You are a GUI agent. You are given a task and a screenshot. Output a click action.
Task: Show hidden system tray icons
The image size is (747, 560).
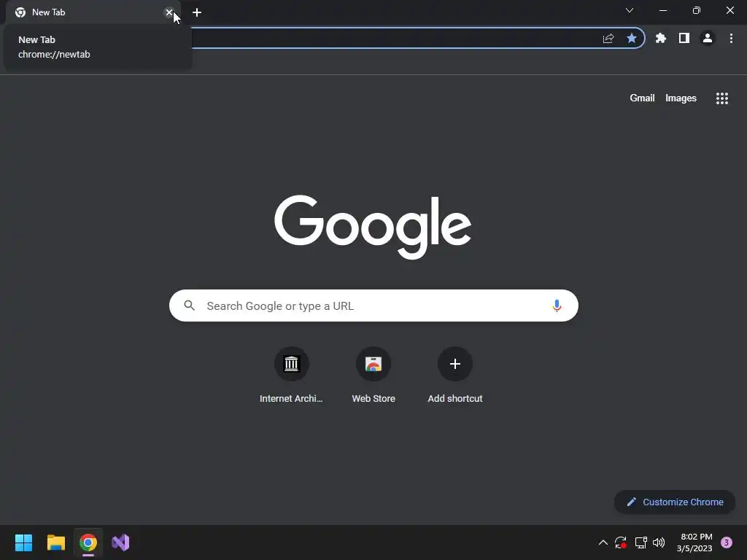[x=603, y=542]
